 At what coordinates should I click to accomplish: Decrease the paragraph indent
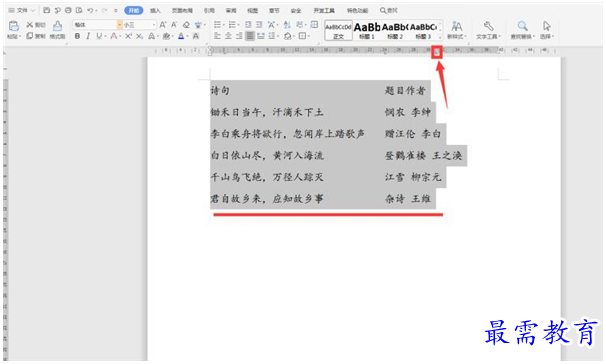point(248,25)
